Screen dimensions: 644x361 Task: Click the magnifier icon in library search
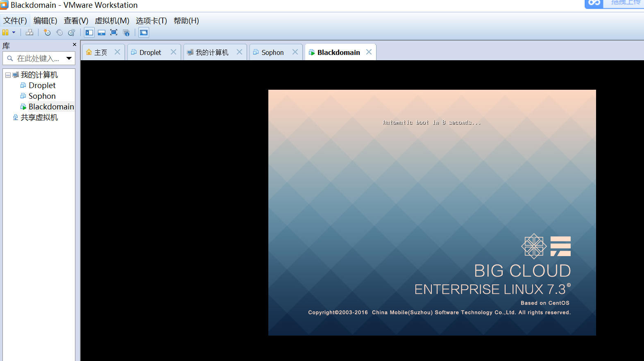(10, 59)
